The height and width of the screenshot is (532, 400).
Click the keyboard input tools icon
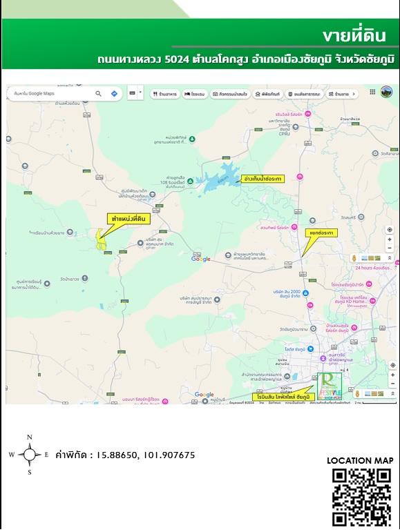coord(133,93)
